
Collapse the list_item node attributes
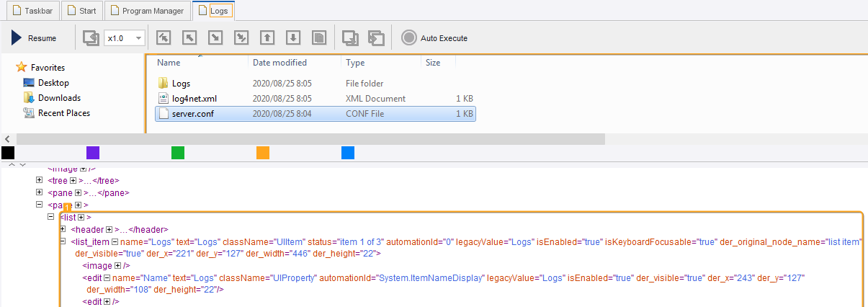tap(115, 241)
